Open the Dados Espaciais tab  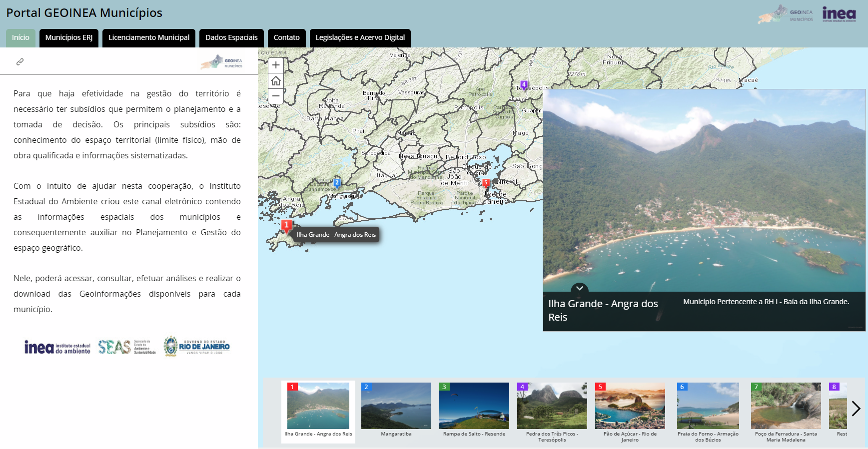click(x=231, y=38)
